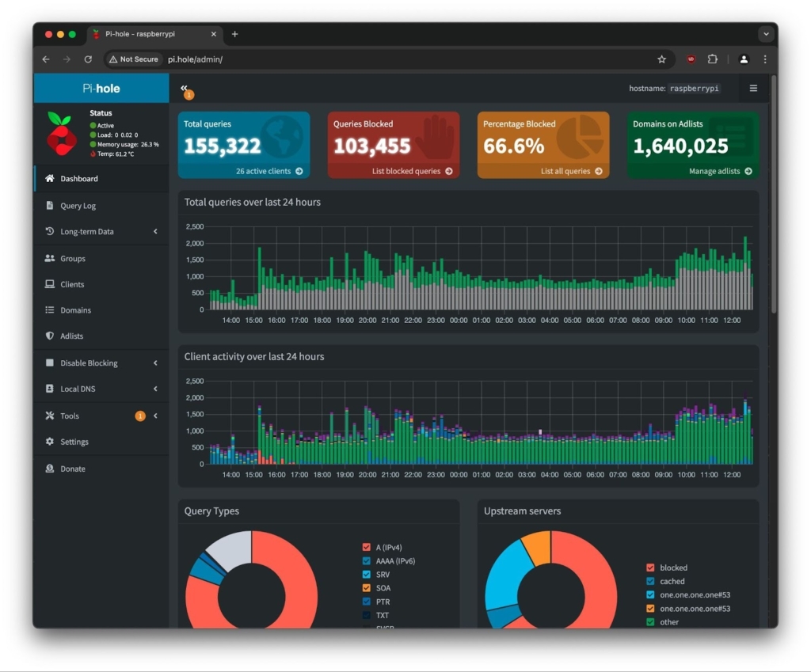Go to Adlists in the sidebar

tap(71, 336)
